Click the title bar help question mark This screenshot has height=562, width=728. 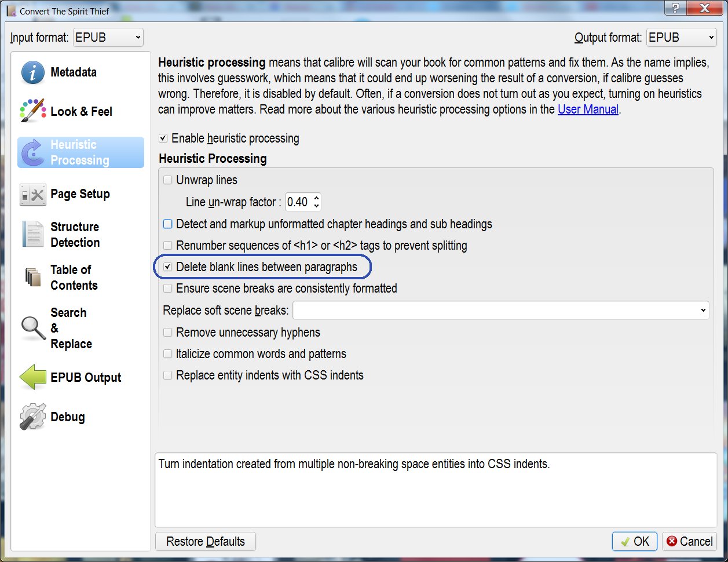(x=675, y=9)
